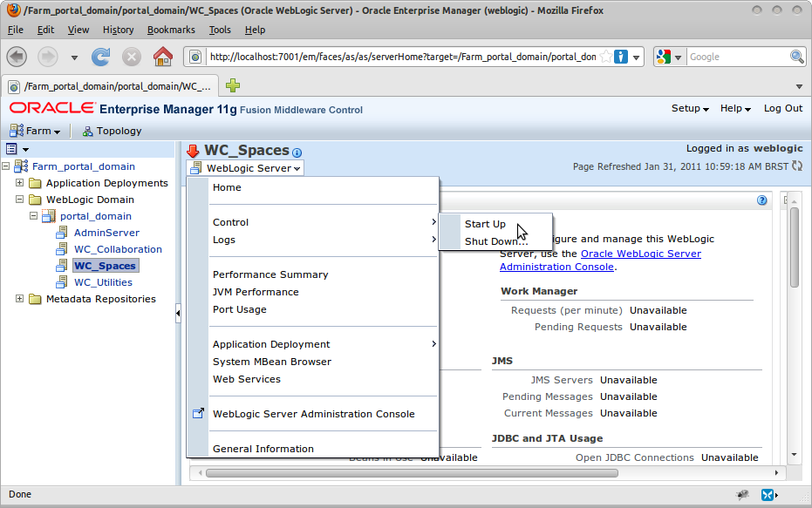Open the Farm dropdown menu
The image size is (812, 508).
pyautogui.click(x=35, y=131)
